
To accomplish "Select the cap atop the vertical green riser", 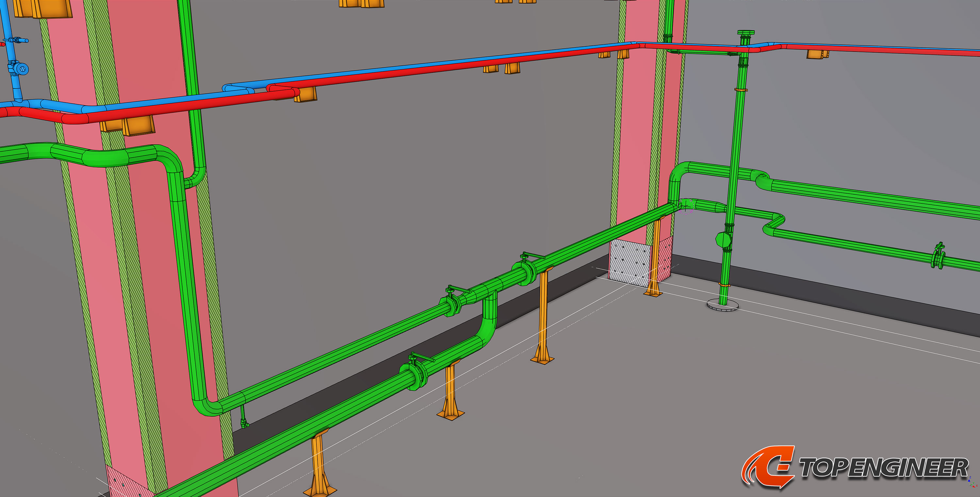I will pyautogui.click(x=746, y=33).
